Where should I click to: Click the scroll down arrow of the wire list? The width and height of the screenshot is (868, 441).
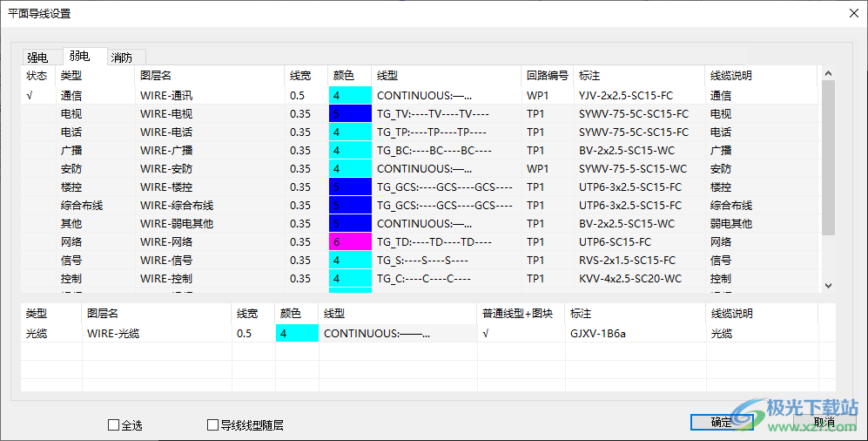(x=828, y=285)
